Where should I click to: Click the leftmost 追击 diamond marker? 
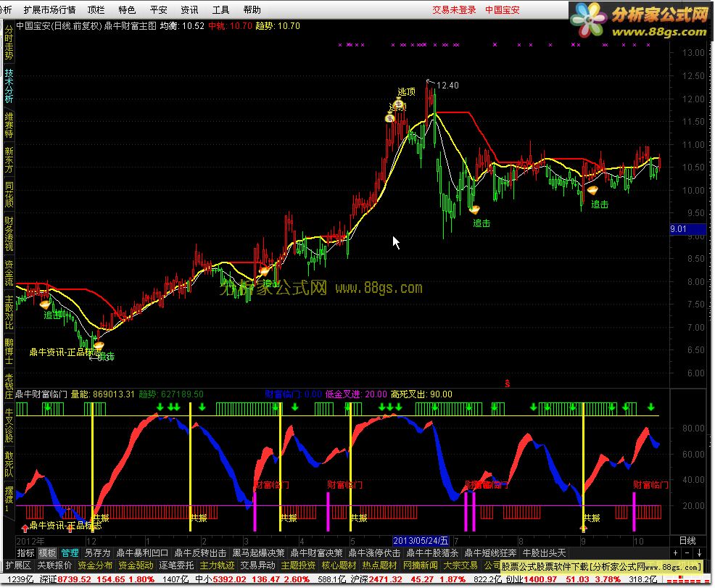(x=45, y=304)
